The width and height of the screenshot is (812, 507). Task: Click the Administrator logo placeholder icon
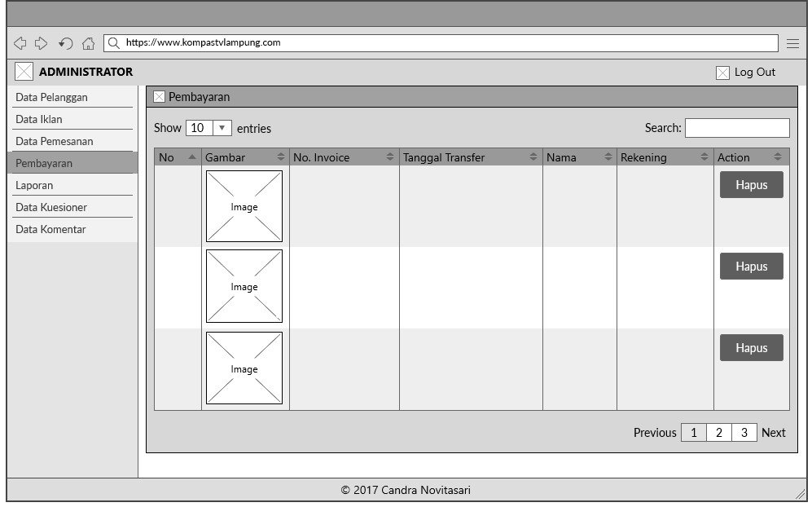click(24, 72)
